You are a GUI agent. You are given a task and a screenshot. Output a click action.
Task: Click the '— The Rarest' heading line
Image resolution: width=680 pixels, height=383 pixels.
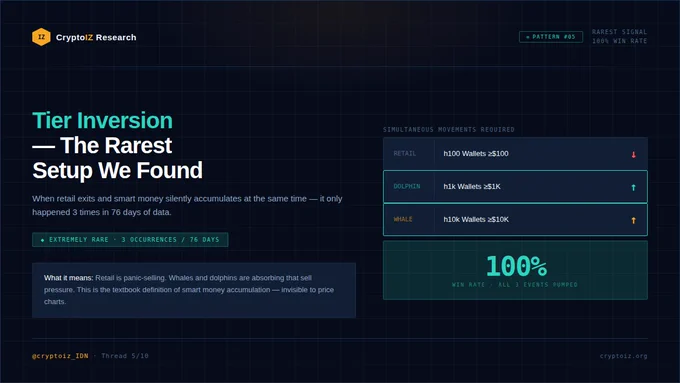[x=102, y=145]
